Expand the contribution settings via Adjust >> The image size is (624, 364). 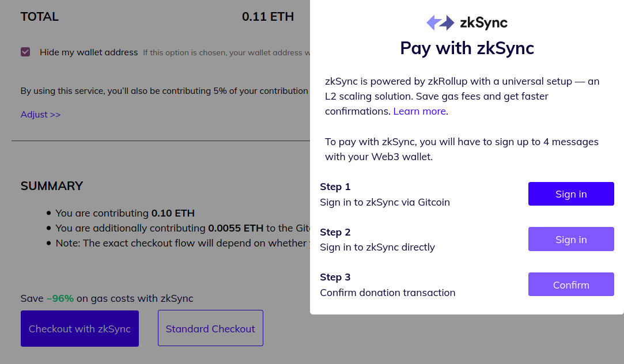point(40,115)
